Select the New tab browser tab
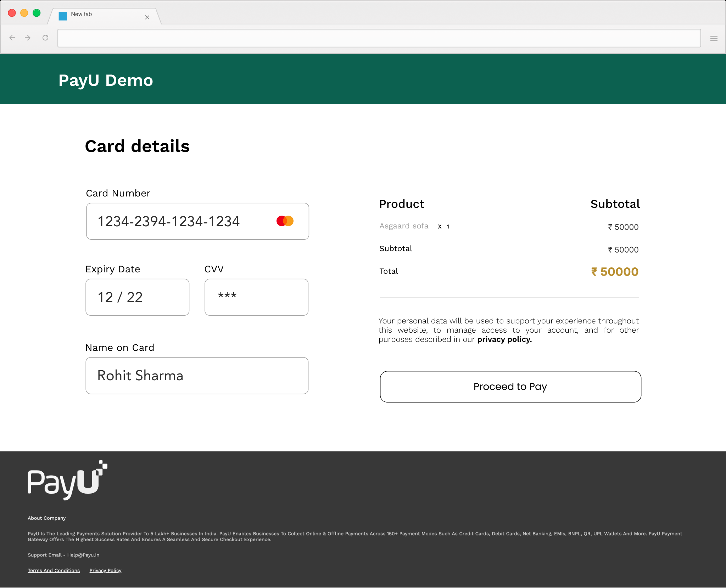 tap(105, 16)
